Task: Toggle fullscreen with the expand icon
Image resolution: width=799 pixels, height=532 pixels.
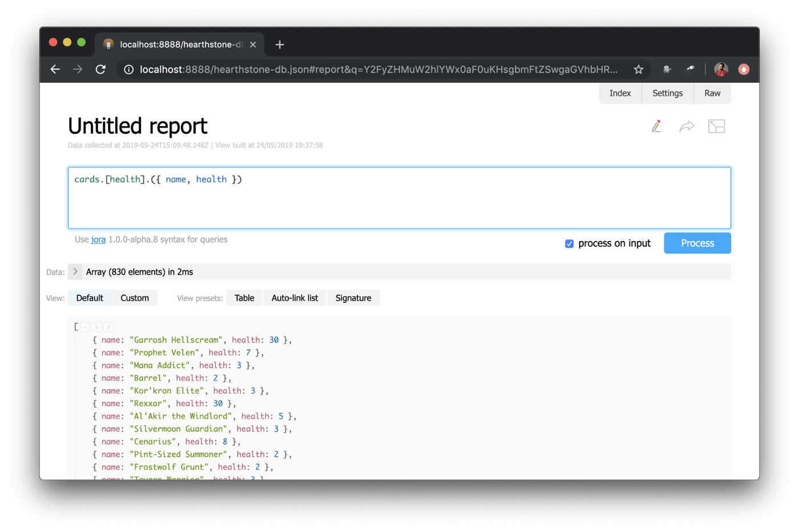Action: click(x=716, y=126)
